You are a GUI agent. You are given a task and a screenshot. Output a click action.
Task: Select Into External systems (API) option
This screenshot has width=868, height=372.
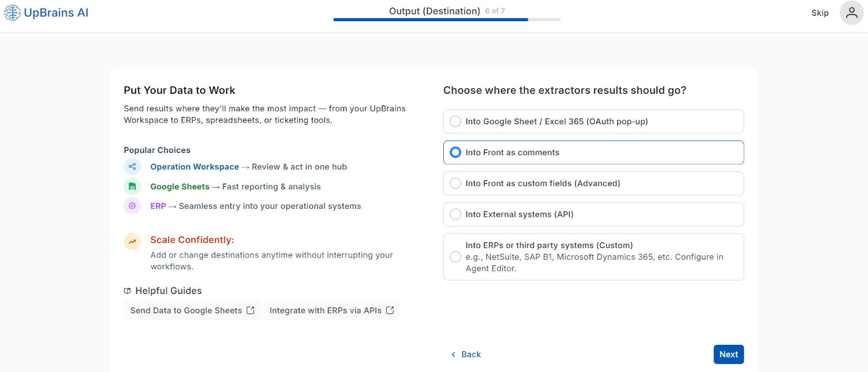(456, 214)
